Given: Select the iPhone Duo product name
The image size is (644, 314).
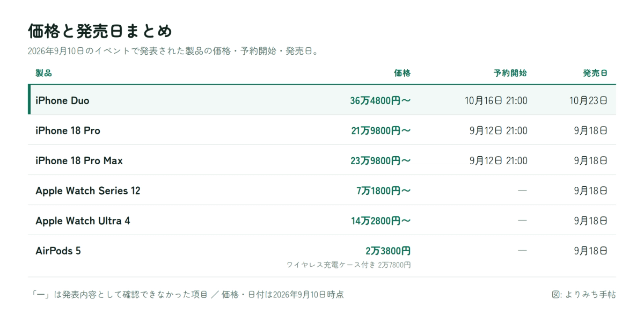Looking at the screenshot, I should tap(62, 100).
